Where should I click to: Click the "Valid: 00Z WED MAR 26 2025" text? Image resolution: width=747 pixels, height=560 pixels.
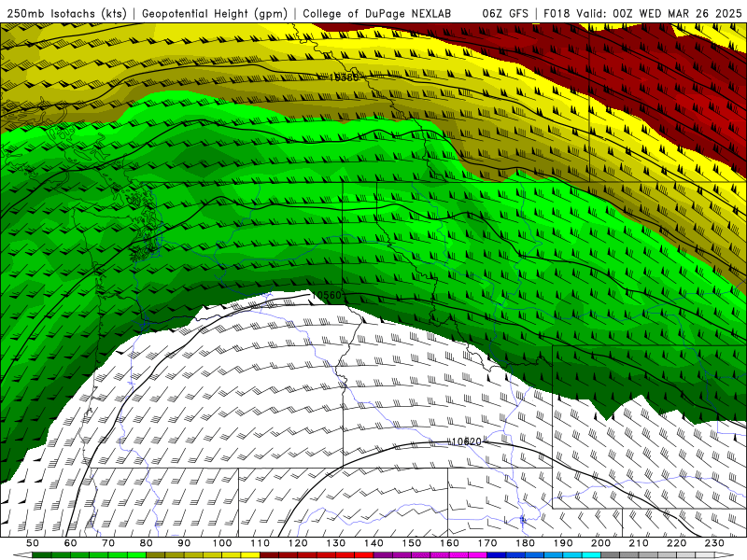(x=659, y=13)
